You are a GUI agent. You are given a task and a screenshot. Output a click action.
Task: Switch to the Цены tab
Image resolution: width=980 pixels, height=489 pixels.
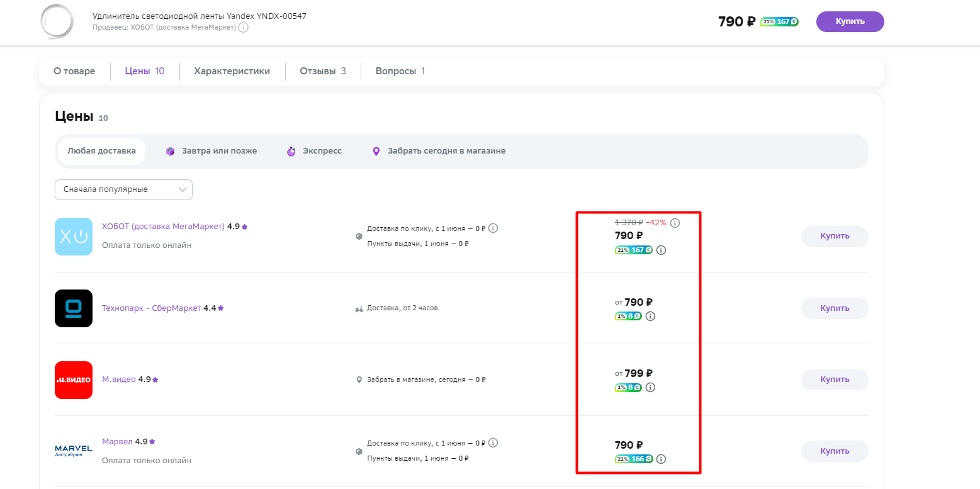[x=145, y=71]
